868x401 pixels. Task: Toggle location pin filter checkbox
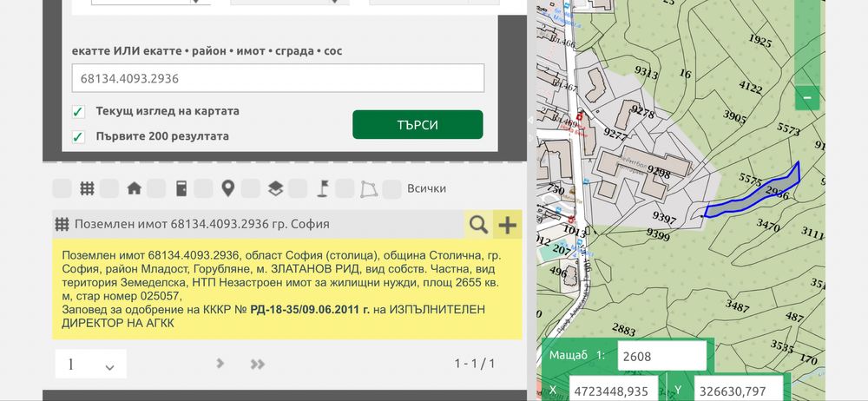203,188
